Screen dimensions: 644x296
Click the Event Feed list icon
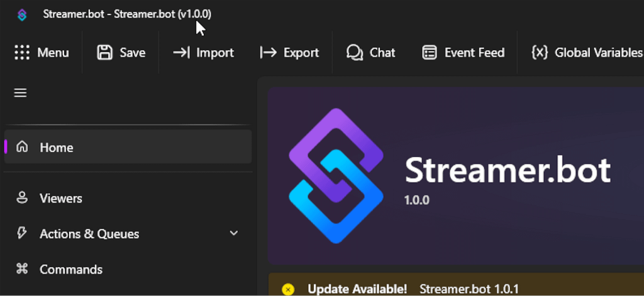click(430, 53)
